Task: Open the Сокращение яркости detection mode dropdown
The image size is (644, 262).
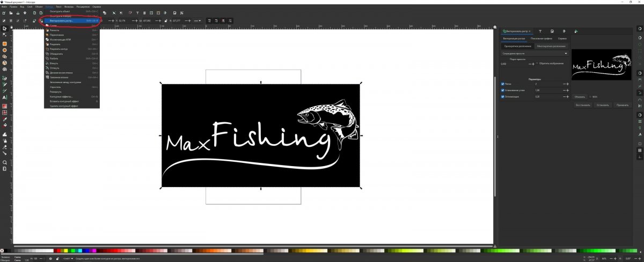Action: pyautogui.click(x=534, y=54)
